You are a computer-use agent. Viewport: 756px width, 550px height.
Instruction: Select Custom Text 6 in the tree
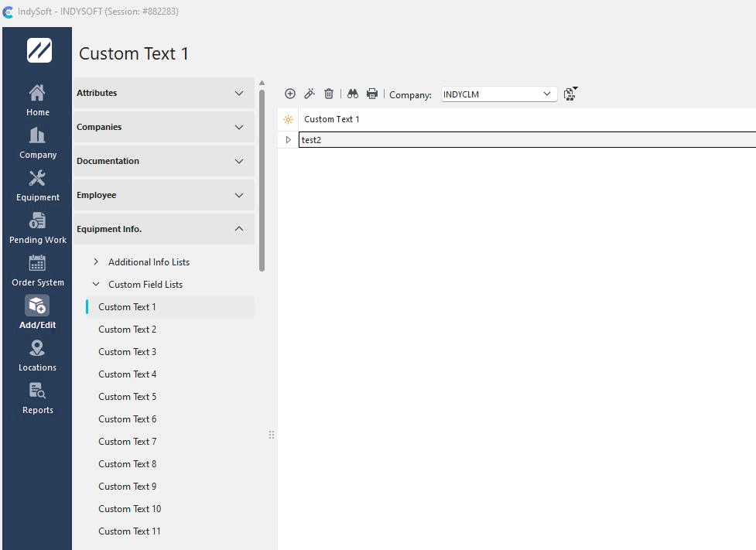(127, 419)
